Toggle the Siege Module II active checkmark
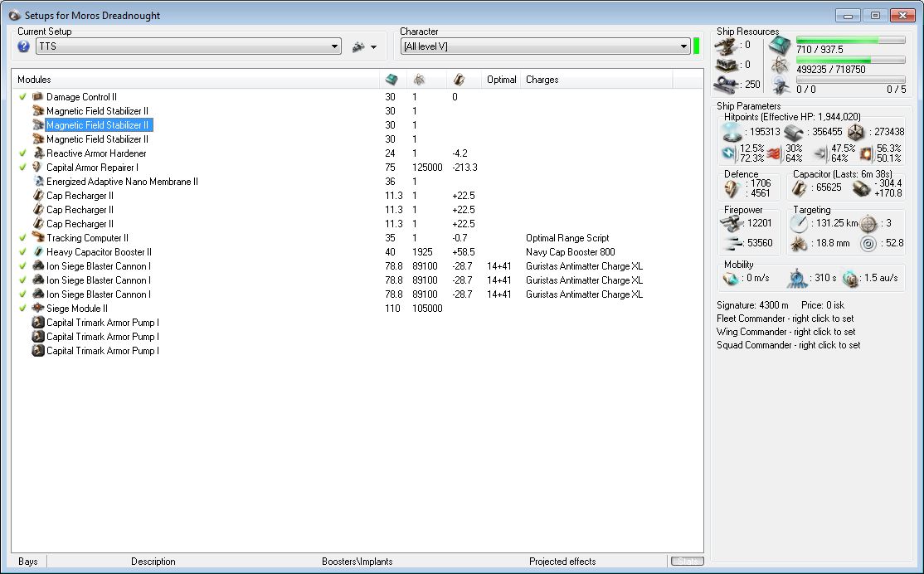924x574 pixels. tap(22, 309)
